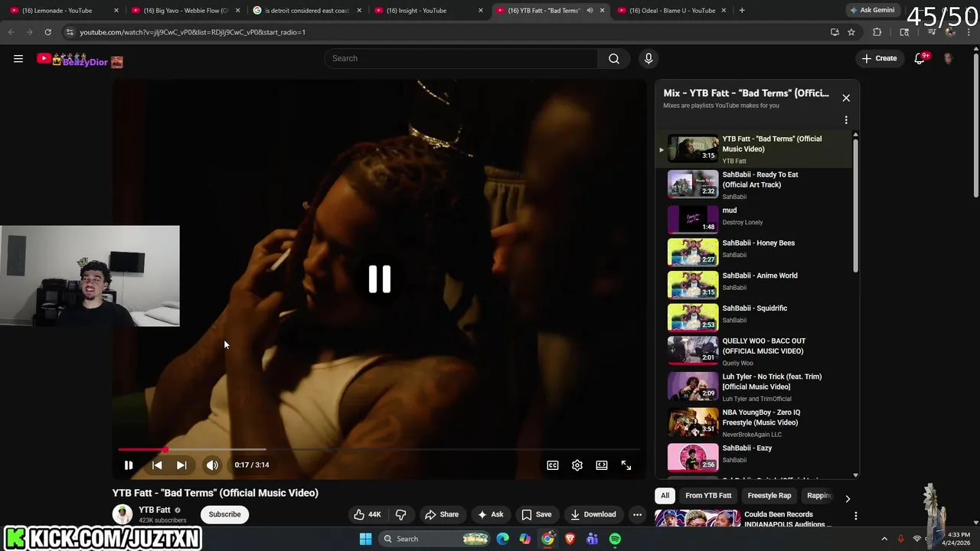The width and height of the screenshot is (980, 551).
Task: Open Brave browser from the taskbar
Action: pyautogui.click(x=570, y=539)
